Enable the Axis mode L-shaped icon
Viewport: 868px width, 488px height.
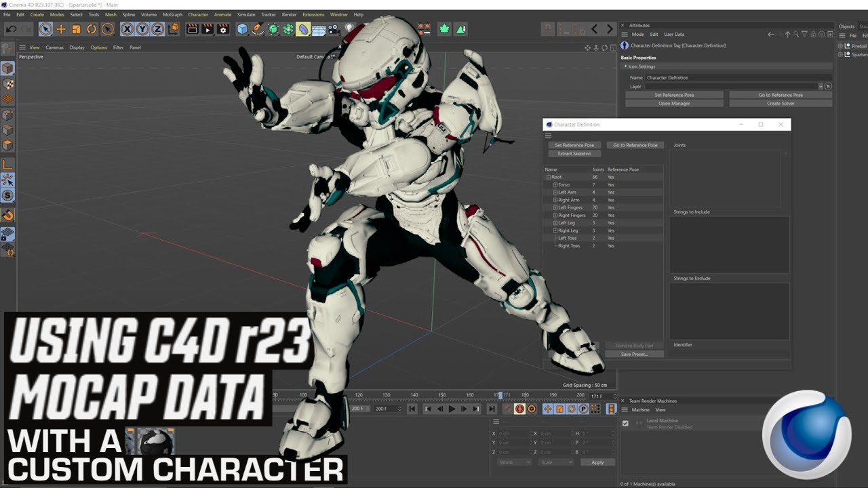pos(7,165)
